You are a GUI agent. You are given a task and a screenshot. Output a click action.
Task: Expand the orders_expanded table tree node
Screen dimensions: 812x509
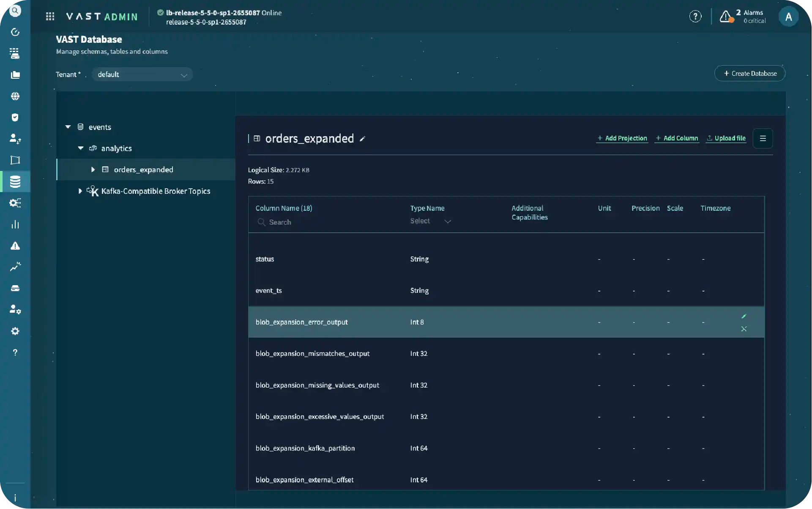click(93, 170)
